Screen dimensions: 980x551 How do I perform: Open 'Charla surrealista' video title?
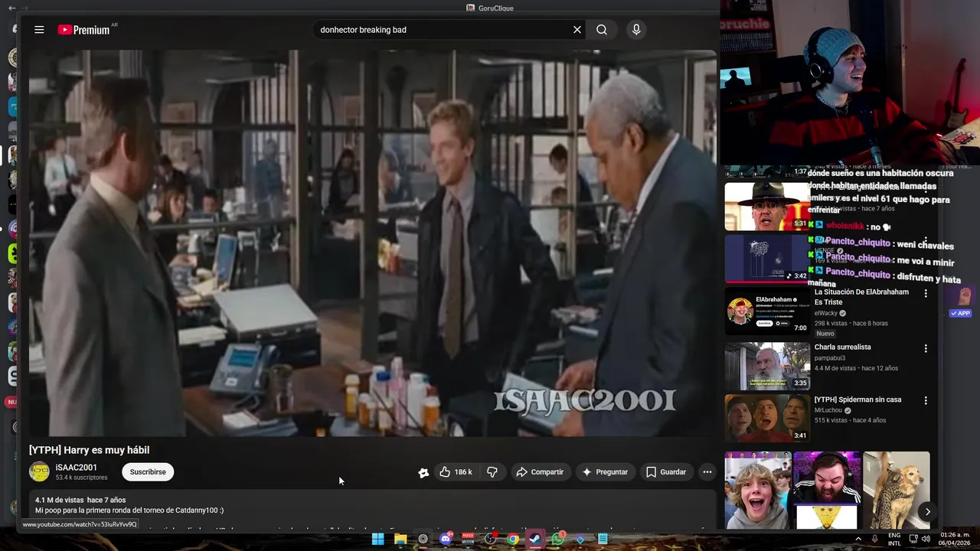coord(842,347)
